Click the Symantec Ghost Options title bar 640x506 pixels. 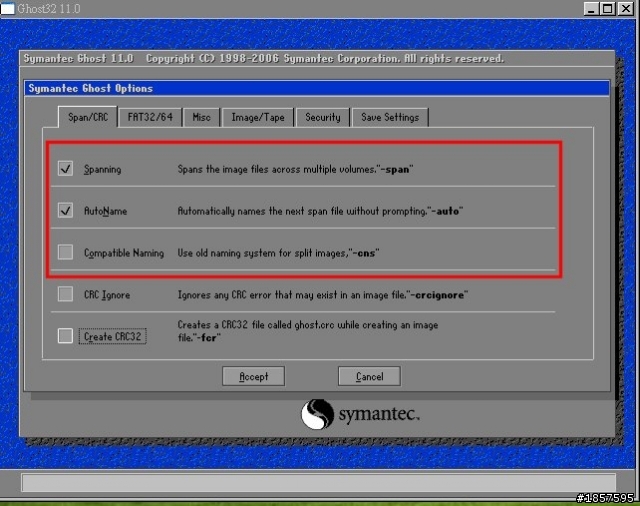pos(317,88)
